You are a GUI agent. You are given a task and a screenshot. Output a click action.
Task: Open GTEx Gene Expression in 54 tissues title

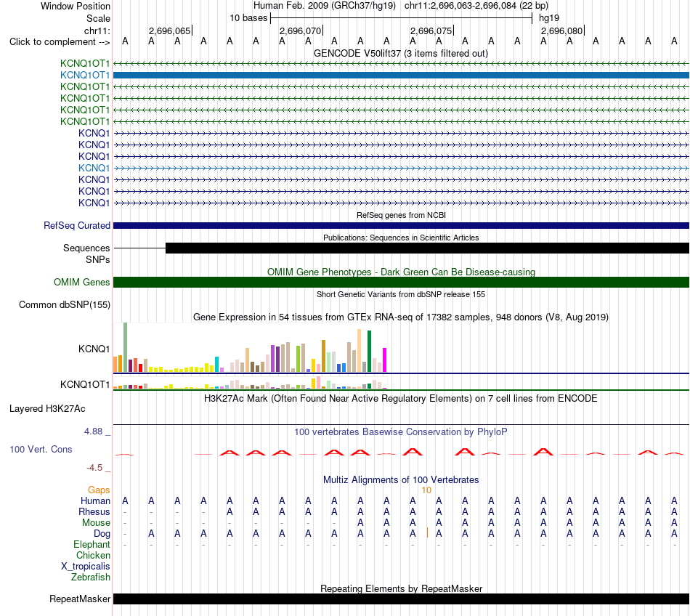tap(401, 317)
